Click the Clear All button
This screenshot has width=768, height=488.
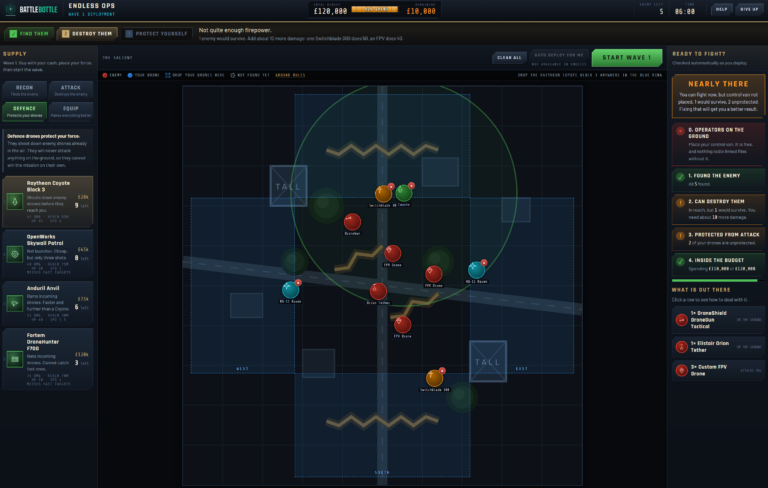coord(509,57)
